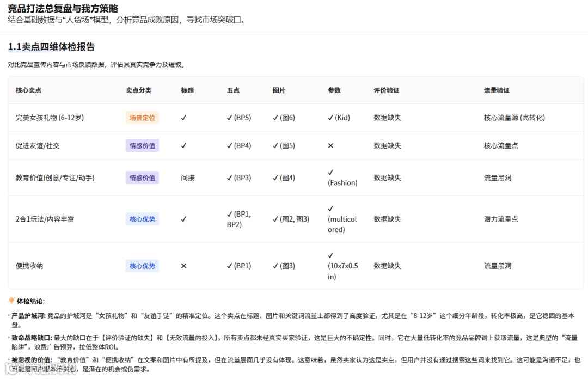Click the ✕ mark in 促进友谊/社交 参数 column
The width and height of the screenshot is (588, 379).
[x=330, y=145]
